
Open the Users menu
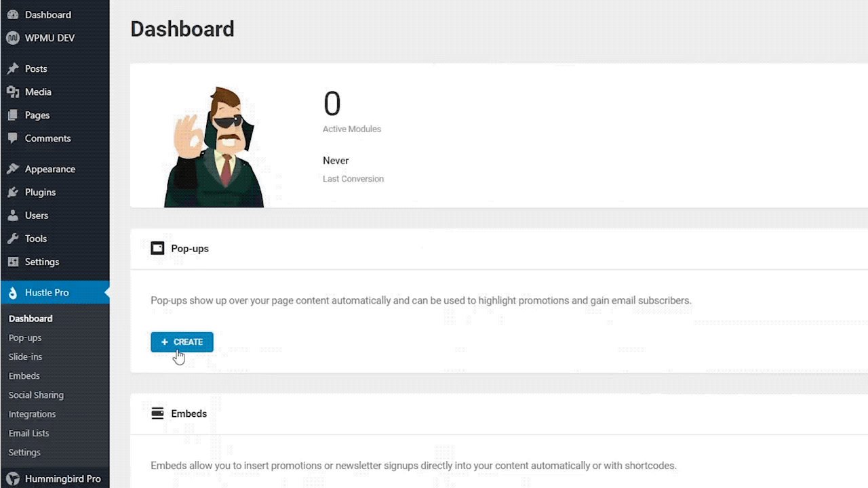[x=54, y=216]
